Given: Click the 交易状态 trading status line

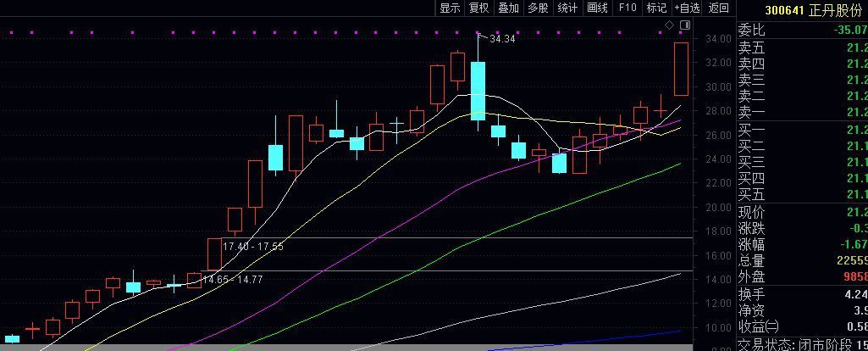Looking at the screenshot, I should point(802,344).
